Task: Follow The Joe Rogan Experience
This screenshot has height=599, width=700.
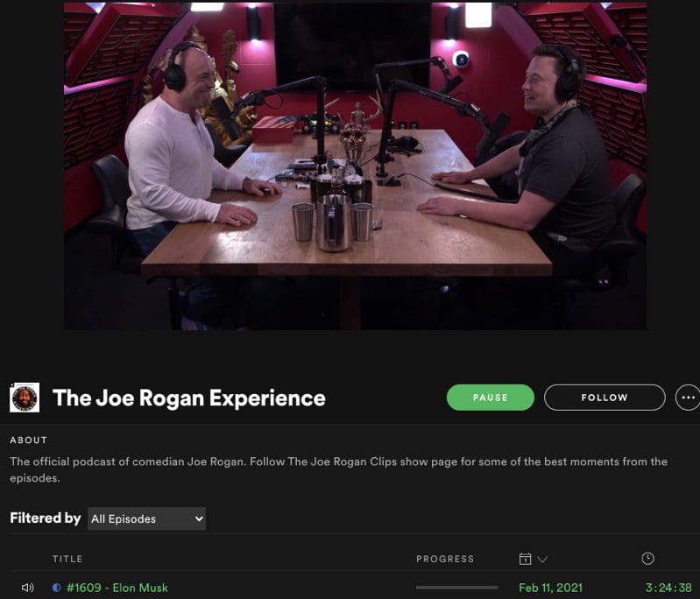Action: 605,398
